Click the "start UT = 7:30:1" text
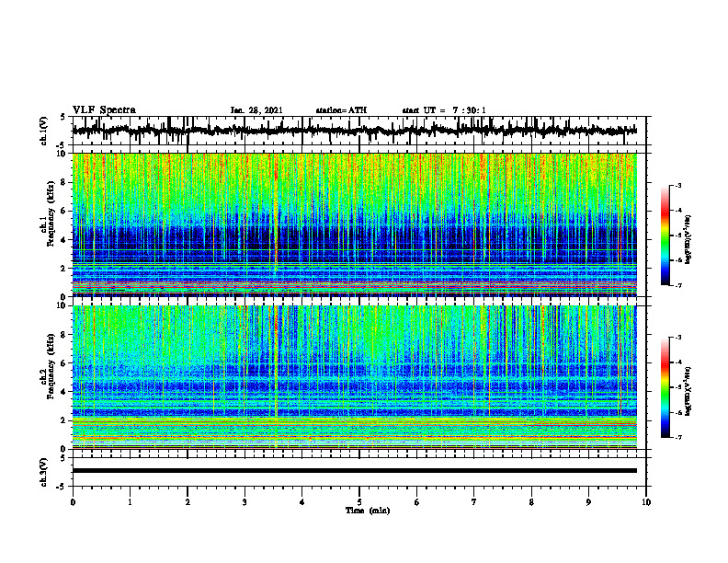This screenshot has height=563, width=728. [444, 110]
